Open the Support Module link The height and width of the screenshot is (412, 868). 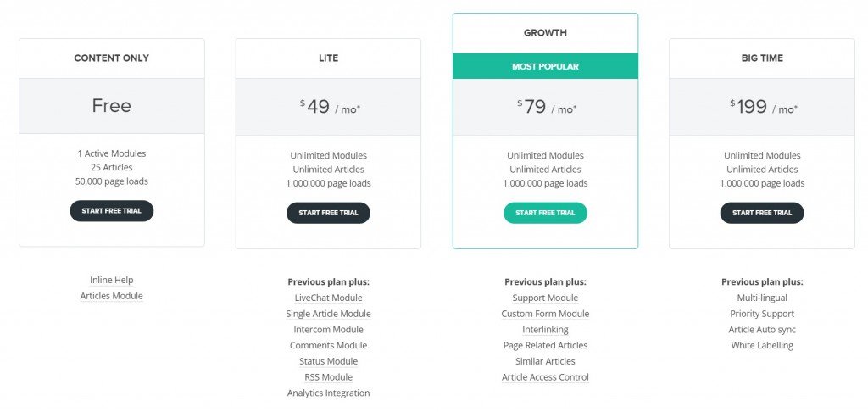(545, 298)
